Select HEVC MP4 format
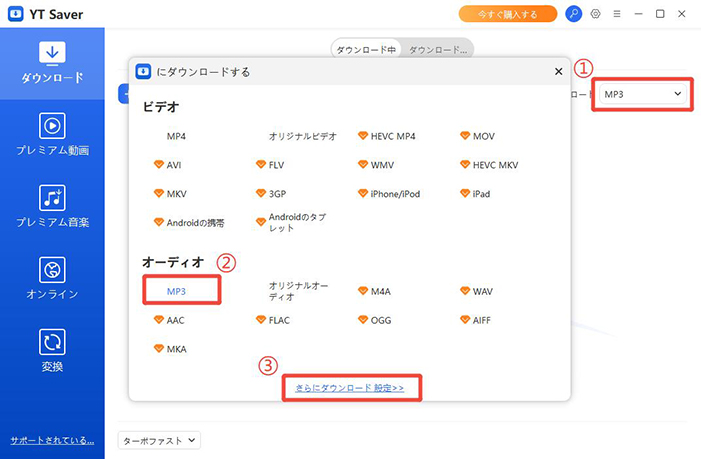This screenshot has width=701, height=459. click(x=387, y=136)
